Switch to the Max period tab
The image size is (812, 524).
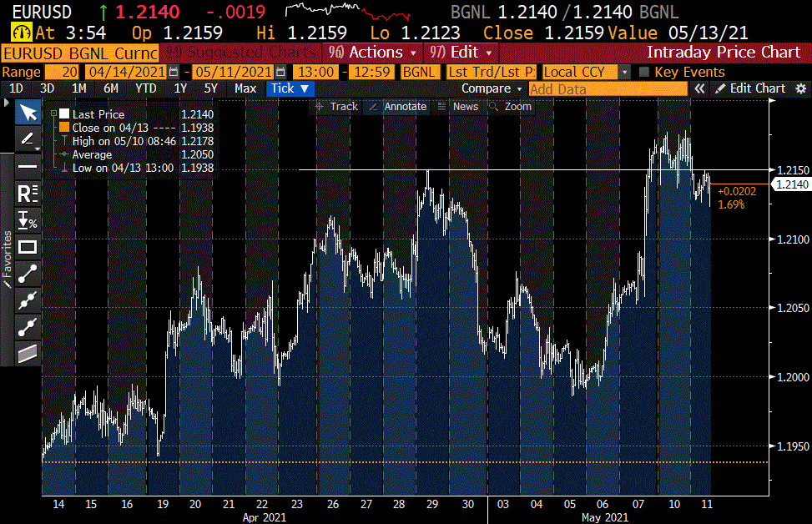(245, 88)
